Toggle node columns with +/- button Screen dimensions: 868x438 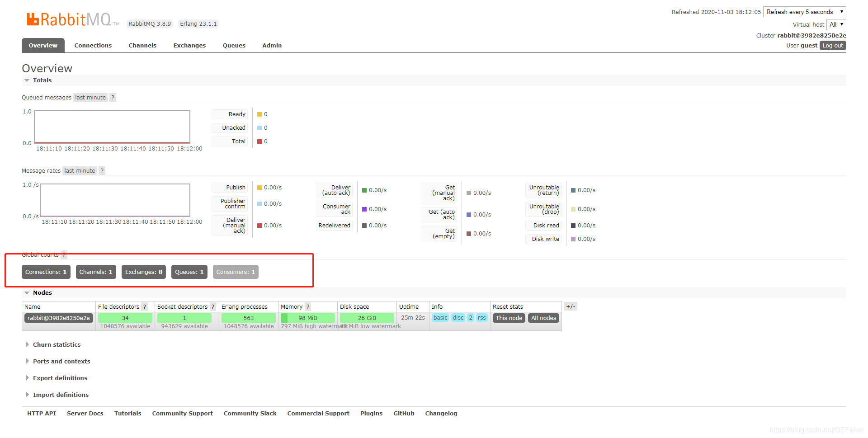coord(571,306)
